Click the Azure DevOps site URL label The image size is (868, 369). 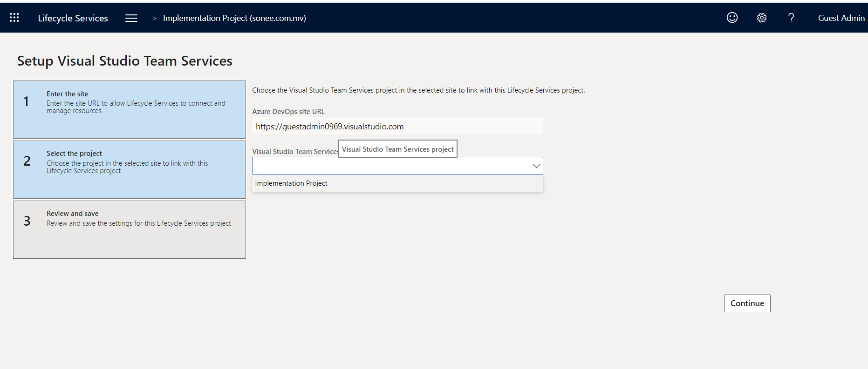[288, 112]
